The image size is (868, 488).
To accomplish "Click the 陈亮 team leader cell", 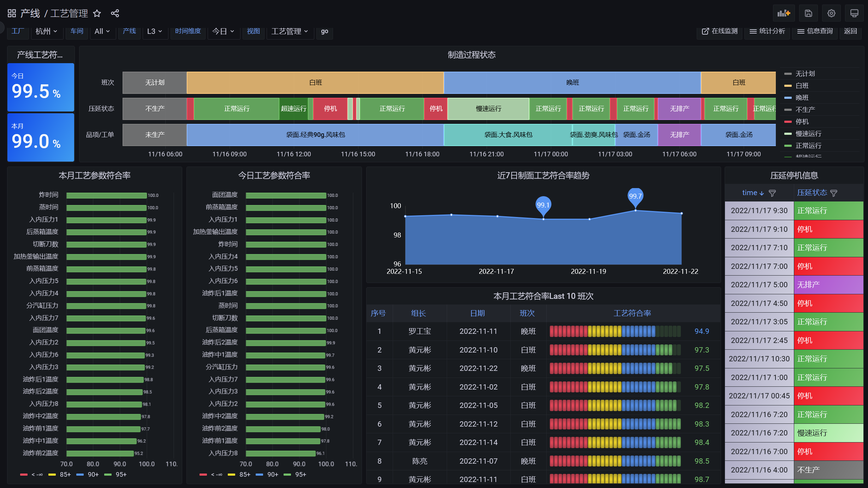I will coord(420,461).
